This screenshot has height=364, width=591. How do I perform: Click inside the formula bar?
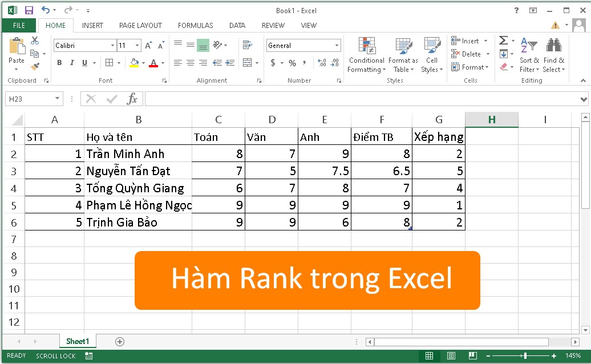(x=362, y=99)
